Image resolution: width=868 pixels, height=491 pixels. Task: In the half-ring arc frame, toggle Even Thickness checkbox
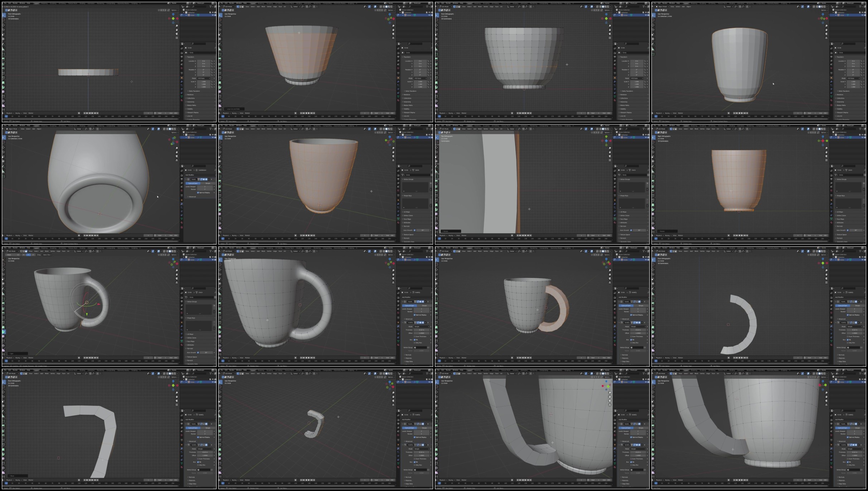point(848,337)
